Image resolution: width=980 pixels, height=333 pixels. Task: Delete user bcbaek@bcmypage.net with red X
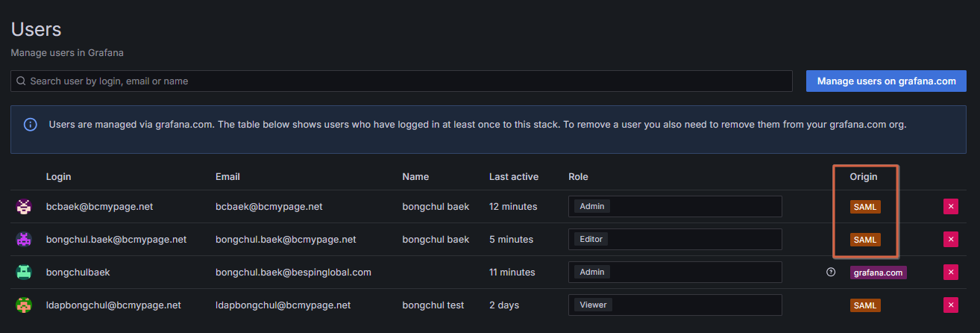point(951,207)
